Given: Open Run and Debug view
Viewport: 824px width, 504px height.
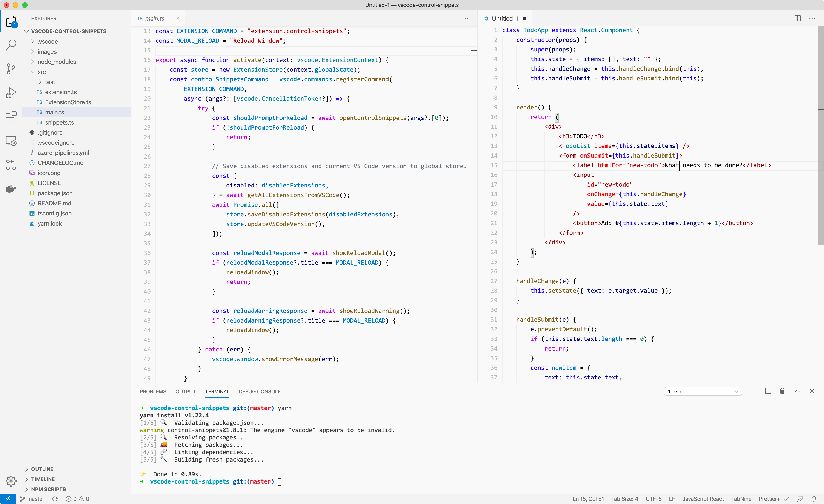Looking at the screenshot, I should [x=11, y=93].
